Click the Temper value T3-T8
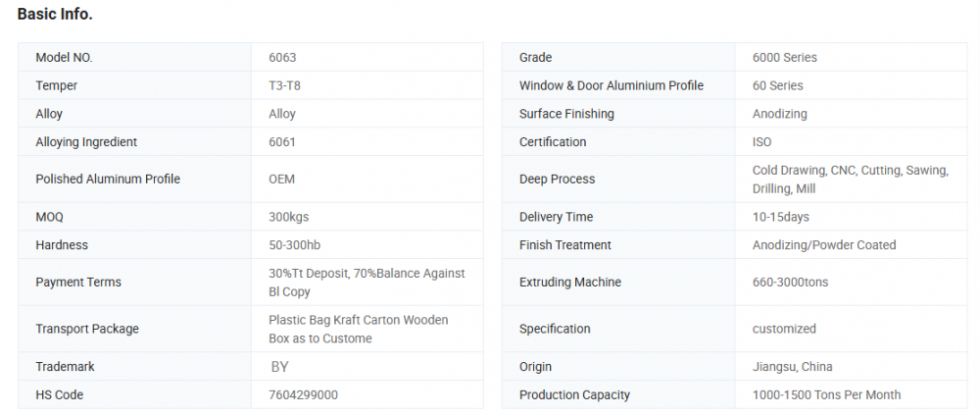 285,85
